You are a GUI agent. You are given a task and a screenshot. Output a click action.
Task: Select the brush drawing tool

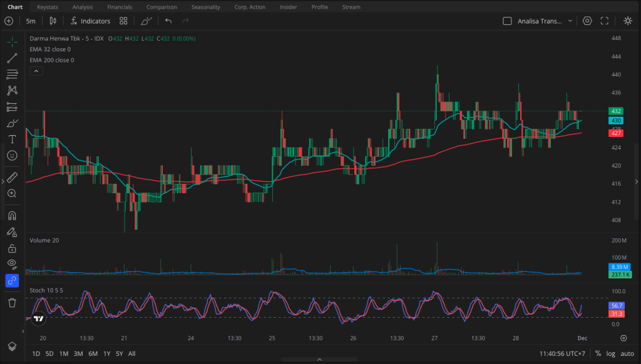pyautogui.click(x=11, y=123)
